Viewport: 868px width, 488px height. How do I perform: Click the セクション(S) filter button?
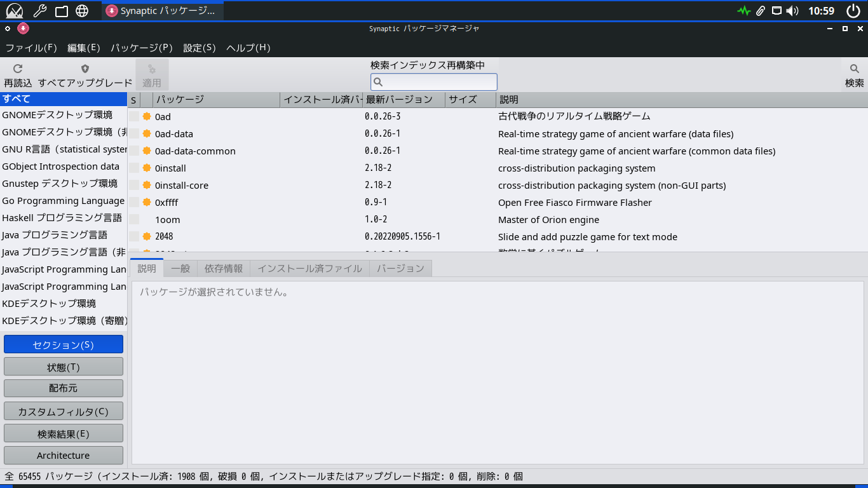click(x=64, y=344)
